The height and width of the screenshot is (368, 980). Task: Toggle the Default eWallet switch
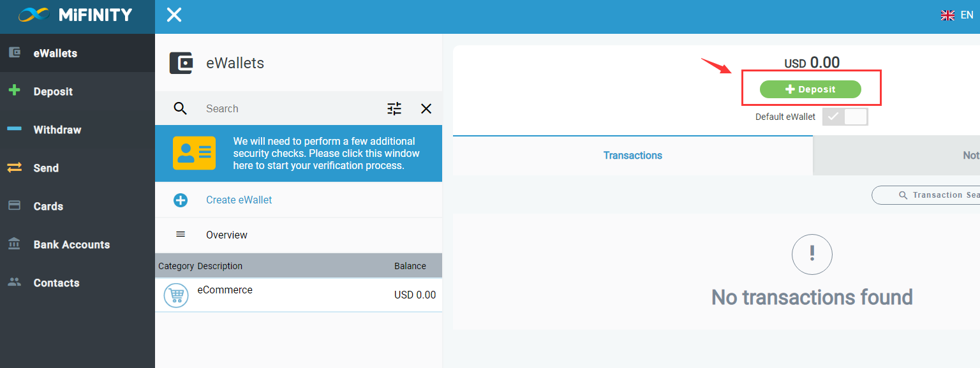pos(845,117)
